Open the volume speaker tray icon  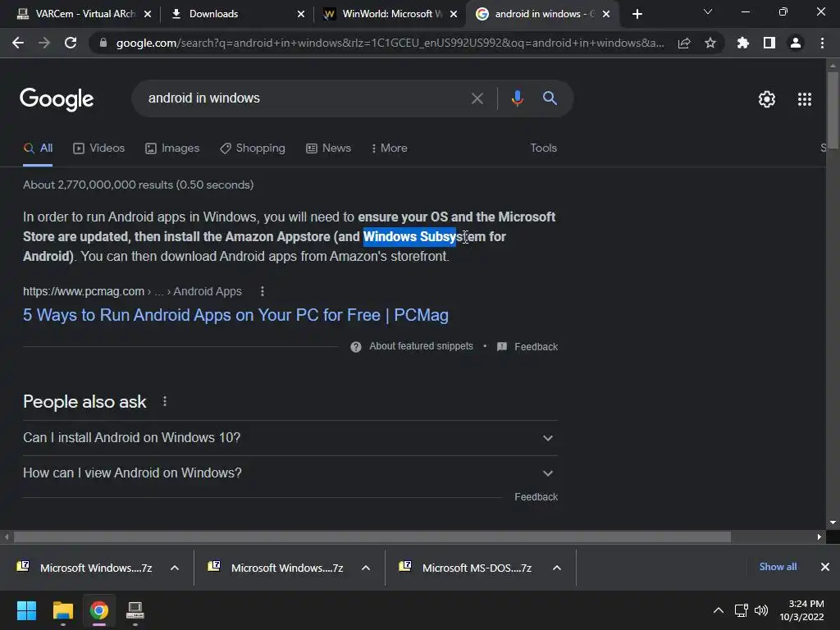point(760,610)
